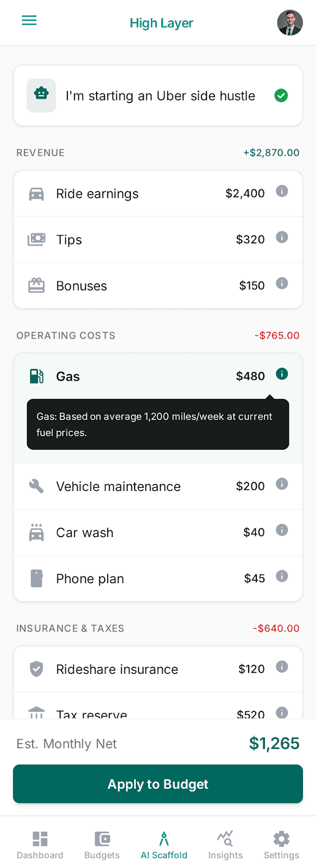Toggle the green checkmark on the prompt card
Screen dimensions: 316x868
tap(281, 95)
